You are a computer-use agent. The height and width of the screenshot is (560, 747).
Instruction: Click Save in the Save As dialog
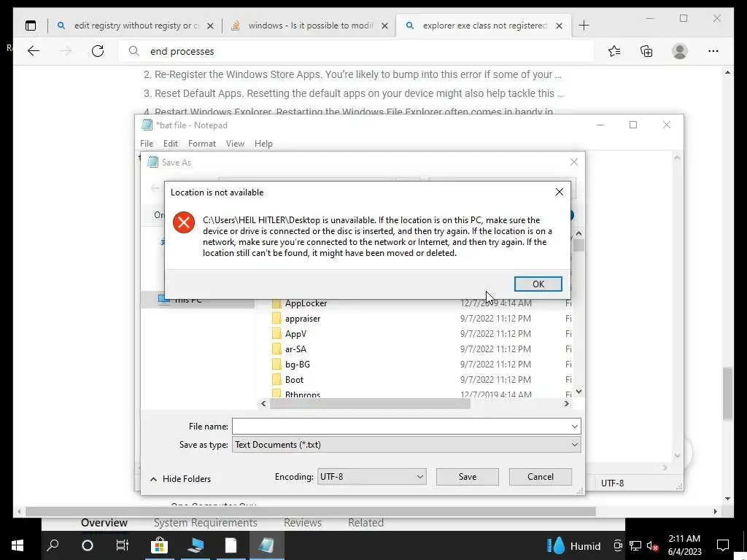(468, 477)
